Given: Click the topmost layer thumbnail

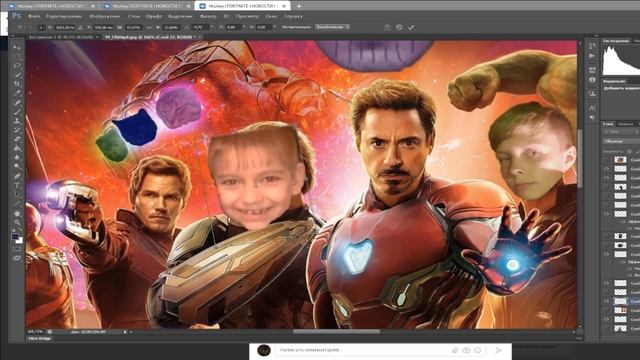Looking at the screenshot, I should pos(620,160).
